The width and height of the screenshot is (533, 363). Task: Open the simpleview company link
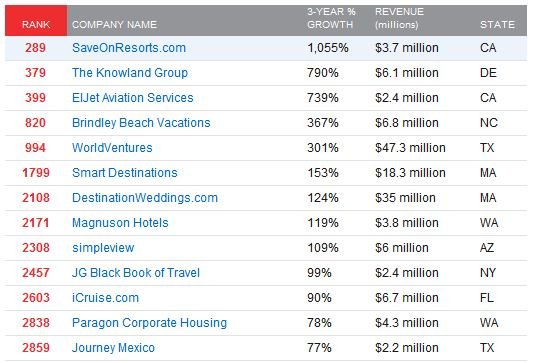pyautogui.click(x=103, y=248)
